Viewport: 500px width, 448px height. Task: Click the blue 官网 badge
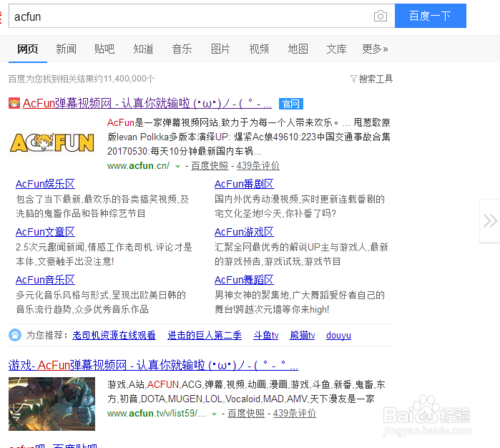(x=291, y=104)
